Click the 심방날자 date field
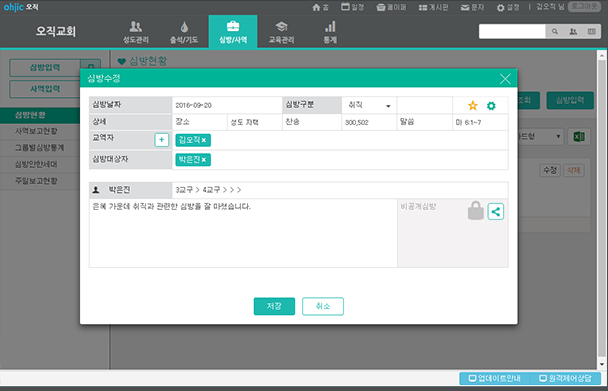This screenshot has height=391, width=608. click(227, 105)
